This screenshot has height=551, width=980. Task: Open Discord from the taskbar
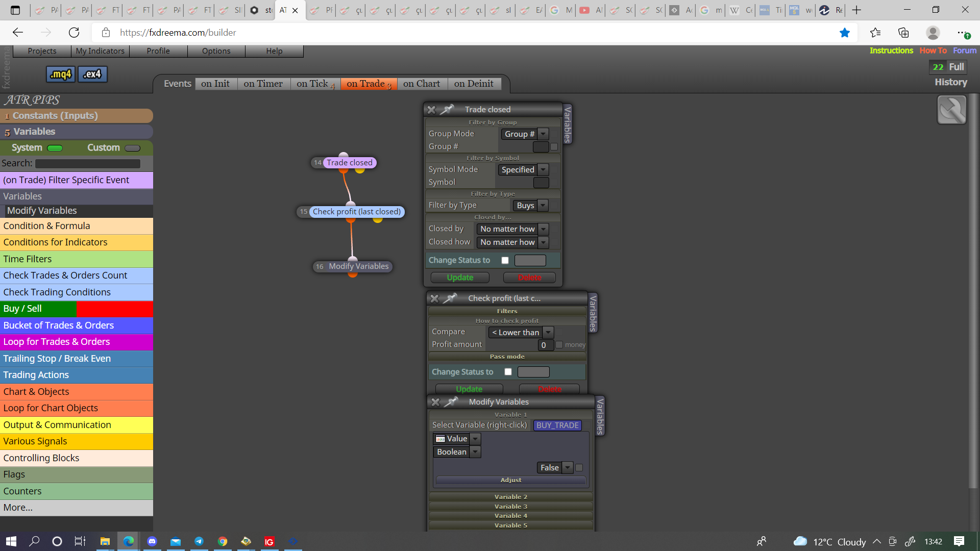(152, 541)
